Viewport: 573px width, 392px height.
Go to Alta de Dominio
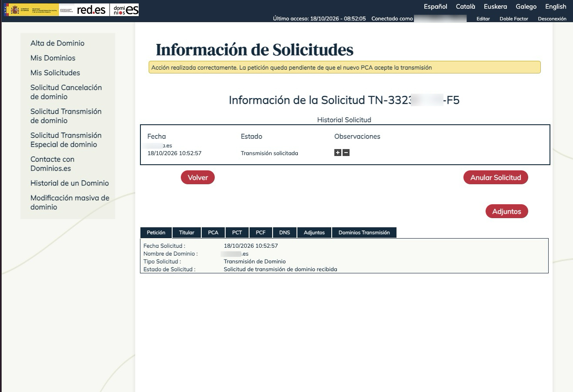(x=57, y=43)
